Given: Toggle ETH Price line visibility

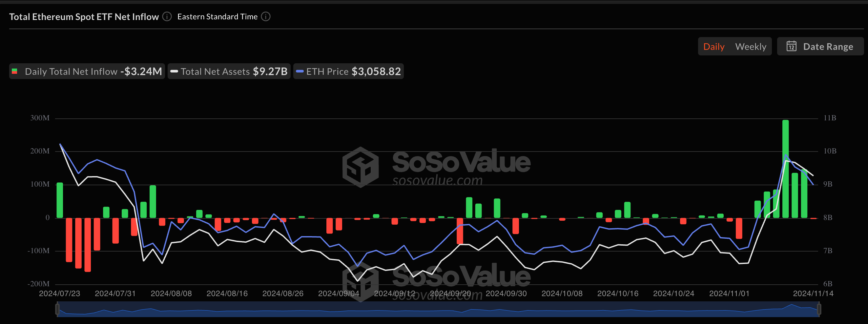Looking at the screenshot, I should 348,71.
